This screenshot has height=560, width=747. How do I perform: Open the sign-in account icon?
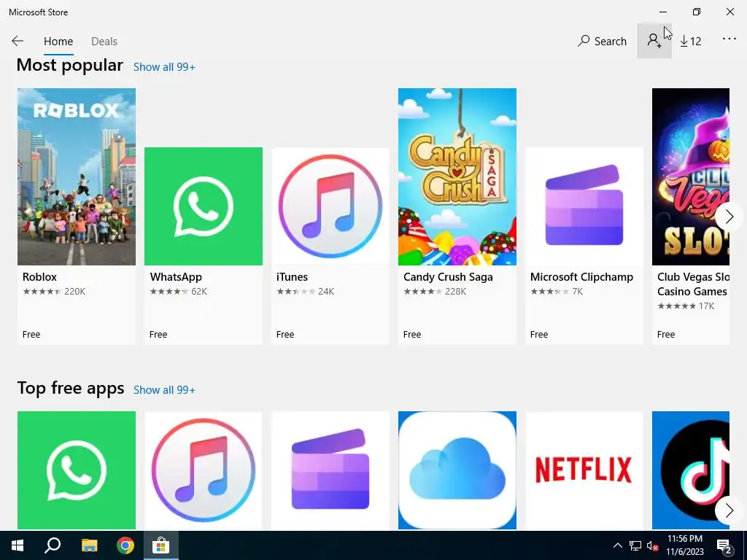pyautogui.click(x=654, y=41)
